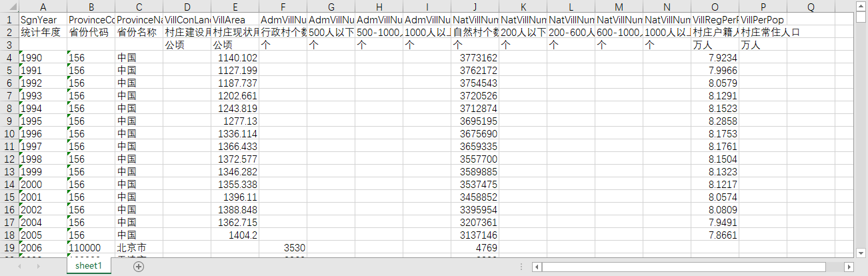Click cell 500人以下 in column G
The image size is (868, 276).
click(331, 32)
